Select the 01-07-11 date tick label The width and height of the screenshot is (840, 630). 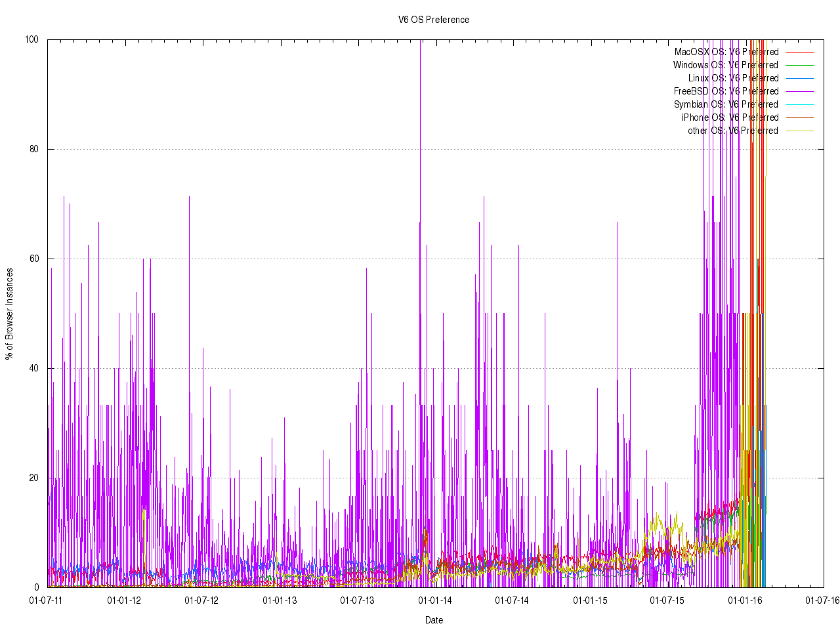[47, 600]
